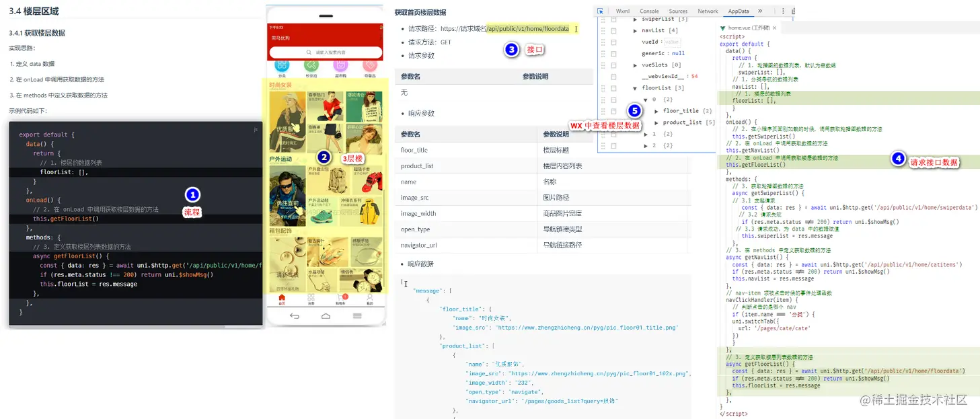The height and width of the screenshot is (419, 980).
Task: Open the 我的 profile tab bar icon
Action: 369,297
